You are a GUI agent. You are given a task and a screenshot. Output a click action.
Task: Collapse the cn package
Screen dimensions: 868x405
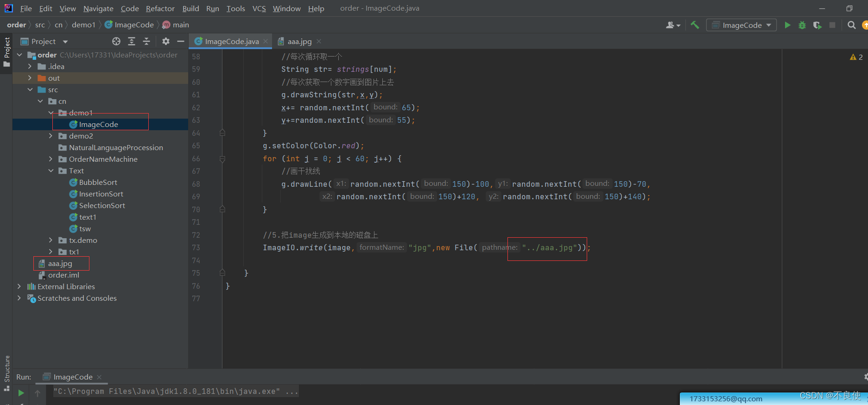pyautogui.click(x=40, y=101)
